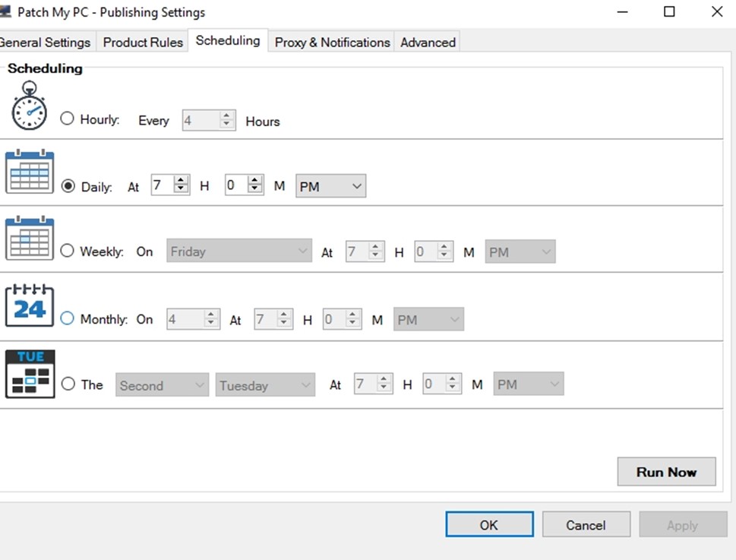The width and height of the screenshot is (736, 560).
Task: Confirm settings with the OK button
Action: [490, 524]
